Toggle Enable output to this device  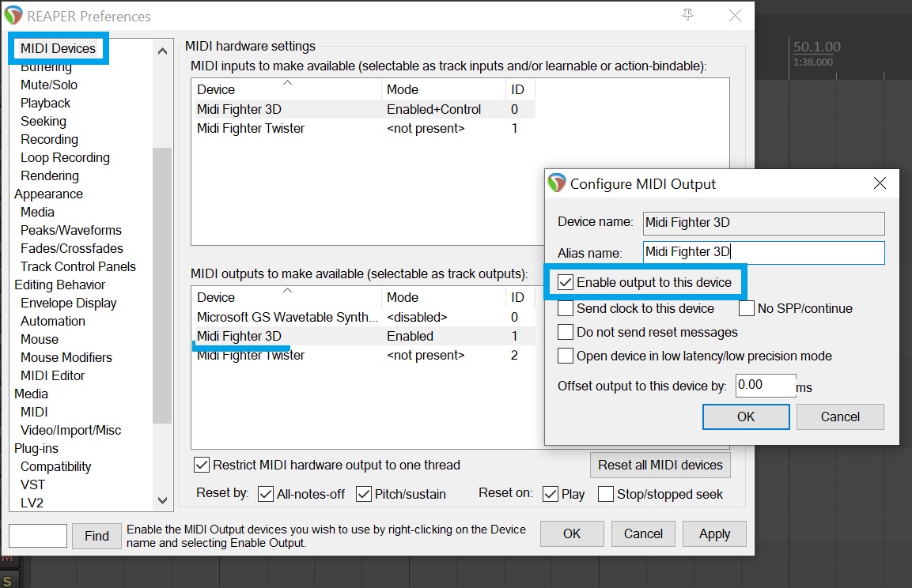[x=566, y=282]
